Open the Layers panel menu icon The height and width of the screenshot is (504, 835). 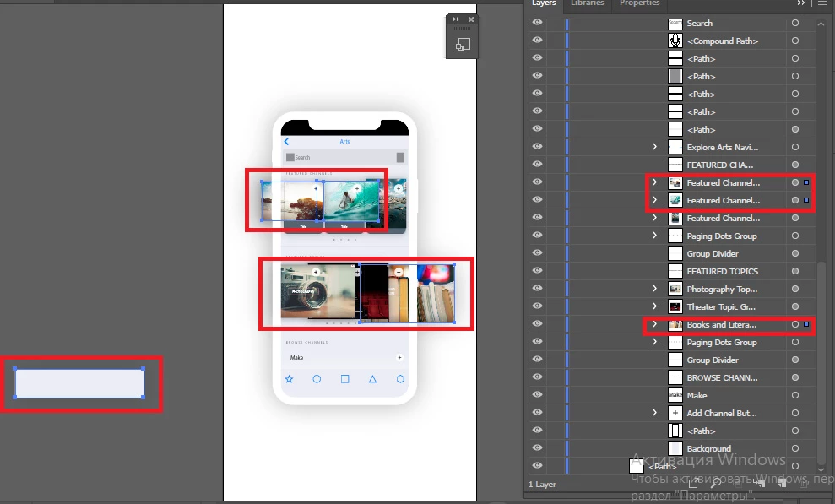[821, 3]
